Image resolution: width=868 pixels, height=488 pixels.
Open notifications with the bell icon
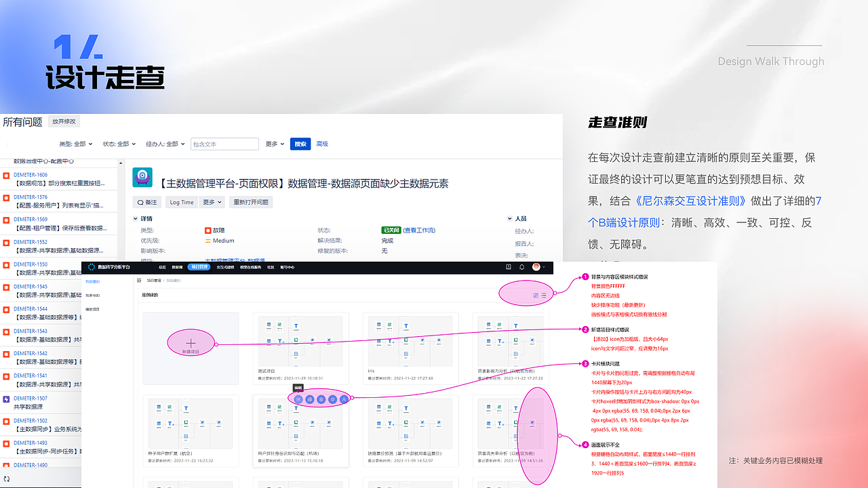pos(521,266)
